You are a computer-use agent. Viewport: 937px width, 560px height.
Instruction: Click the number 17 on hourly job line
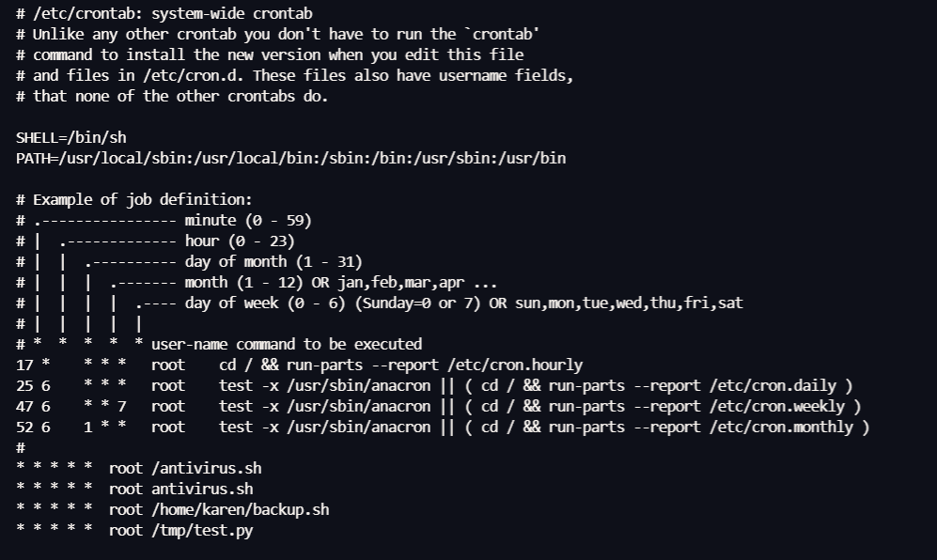tap(24, 365)
